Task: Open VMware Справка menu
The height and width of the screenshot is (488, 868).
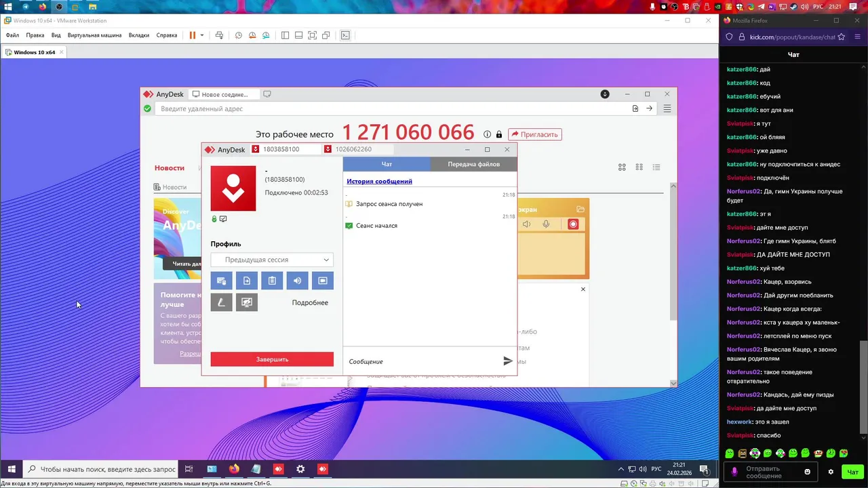Action: pyautogui.click(x=167, y=35)
